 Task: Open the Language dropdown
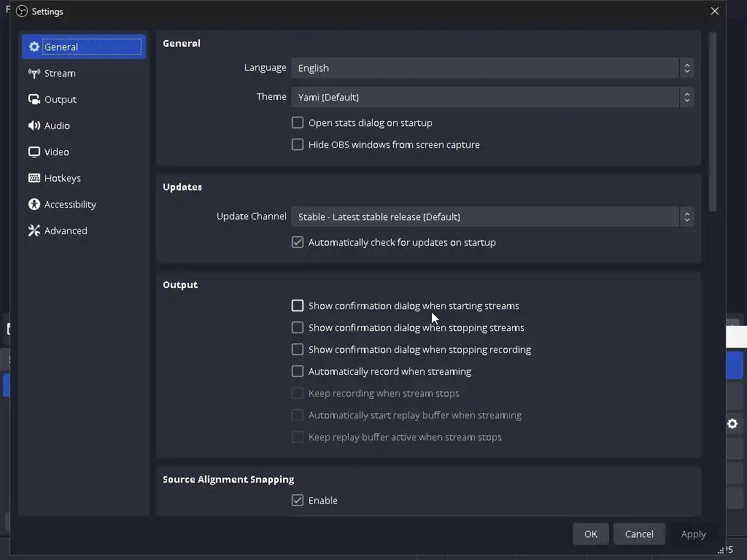pos(492,68)
